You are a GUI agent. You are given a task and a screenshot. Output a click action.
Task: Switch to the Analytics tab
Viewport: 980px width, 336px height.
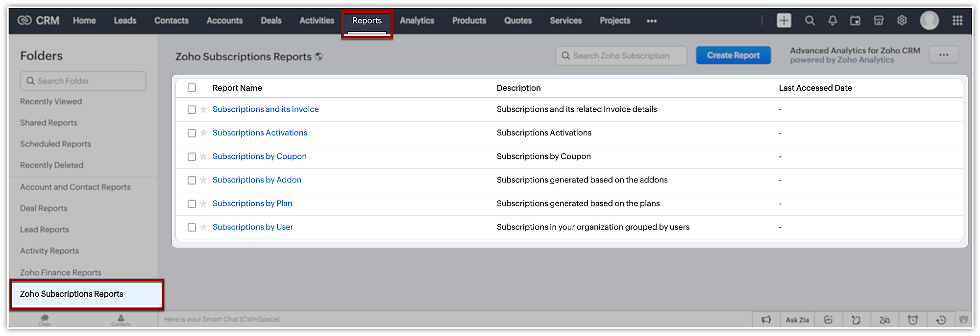pos(416,21)
